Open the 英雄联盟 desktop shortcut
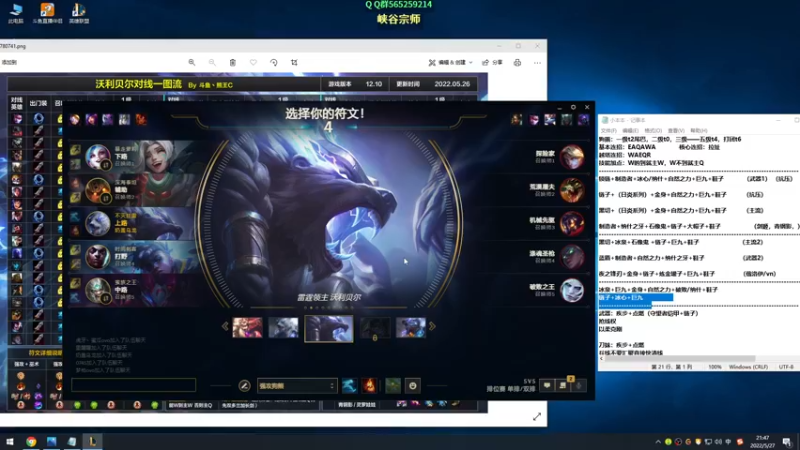 pyautogui.click(x=79, y=14)
